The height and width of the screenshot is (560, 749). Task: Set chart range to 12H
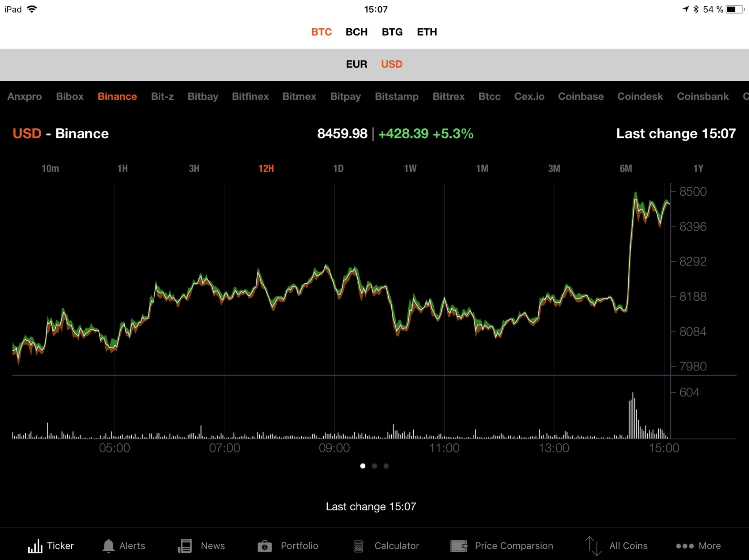point(266,169)
